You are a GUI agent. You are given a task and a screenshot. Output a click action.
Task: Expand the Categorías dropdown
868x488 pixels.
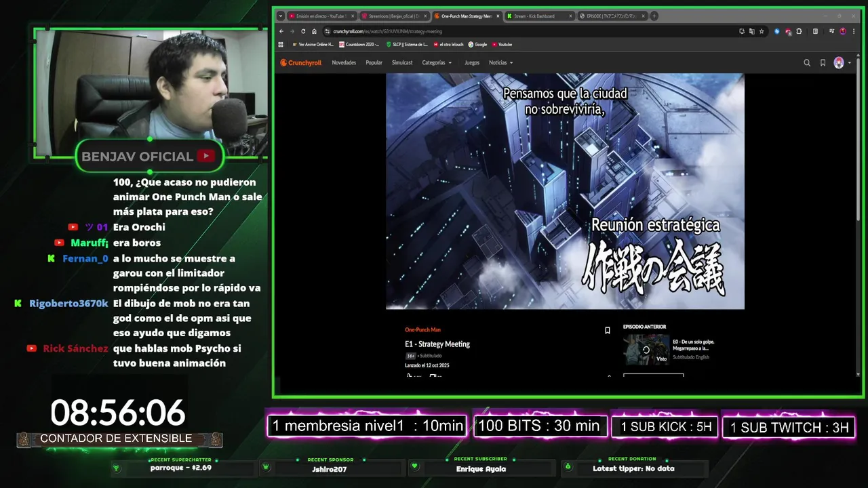(437, 62)
